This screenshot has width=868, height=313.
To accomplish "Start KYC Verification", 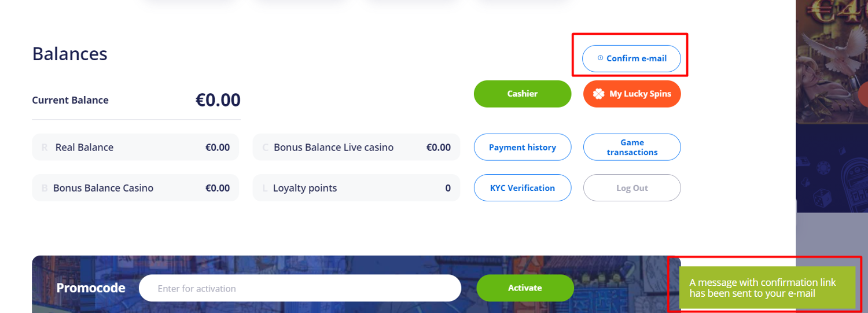I will click(522, 188).
